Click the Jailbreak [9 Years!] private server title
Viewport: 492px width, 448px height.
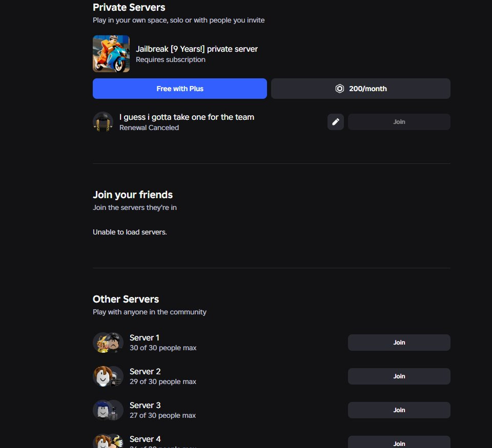[x=196, y=49]
